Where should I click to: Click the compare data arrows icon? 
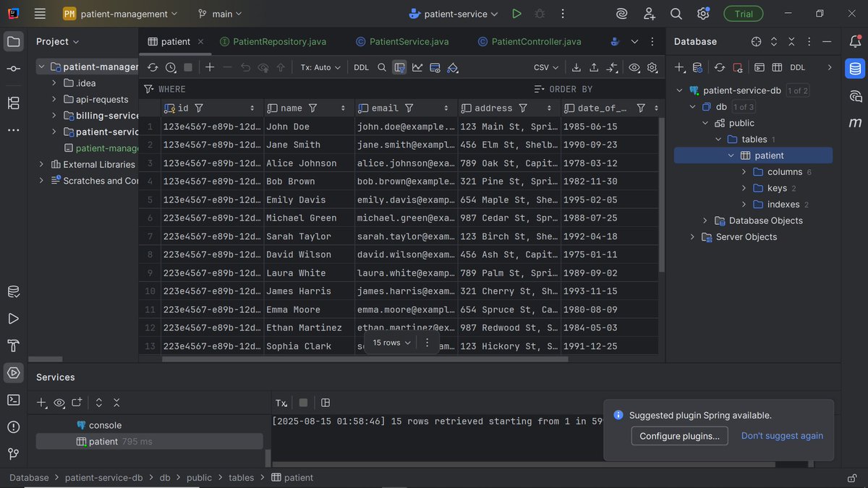pos(612,67)
